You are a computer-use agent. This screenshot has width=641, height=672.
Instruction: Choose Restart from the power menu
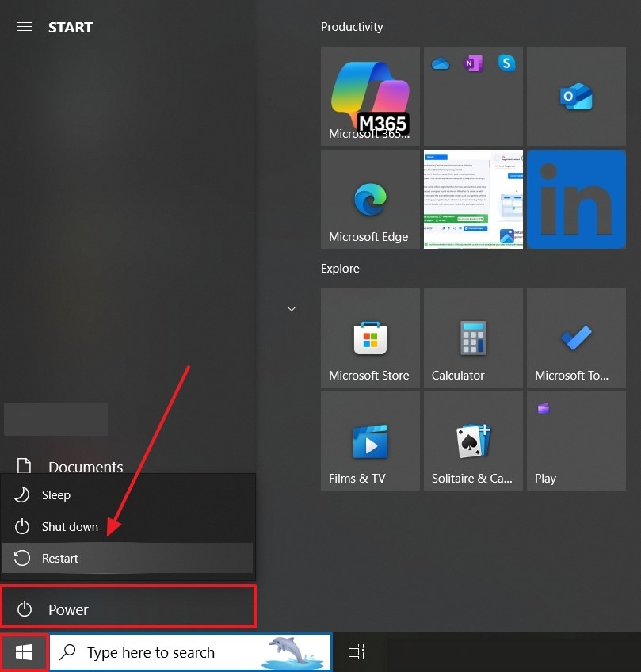click(128, 558)
